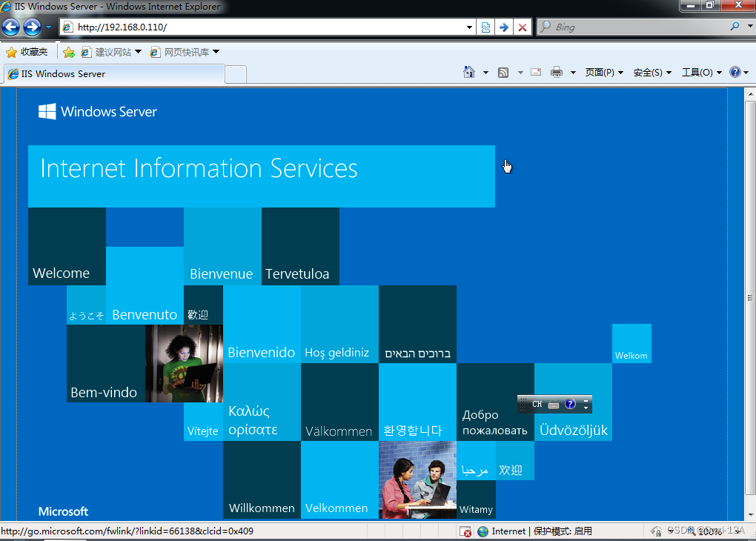The image size is (756, 541).
Task: Expand the address bar history dropdown
Action: click(469, 27)
